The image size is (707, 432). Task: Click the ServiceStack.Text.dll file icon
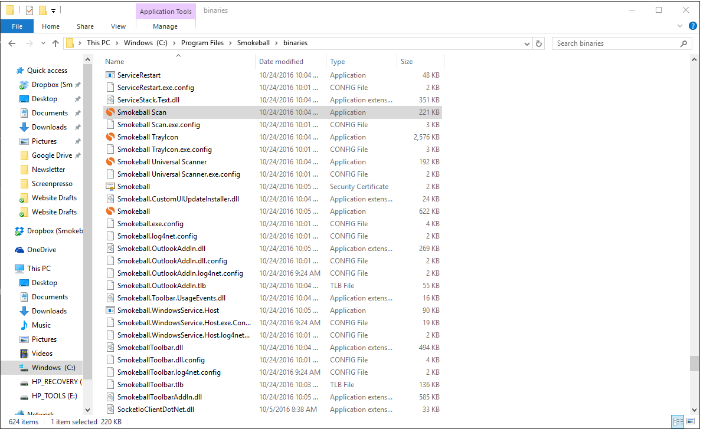[x=110, y=100]
